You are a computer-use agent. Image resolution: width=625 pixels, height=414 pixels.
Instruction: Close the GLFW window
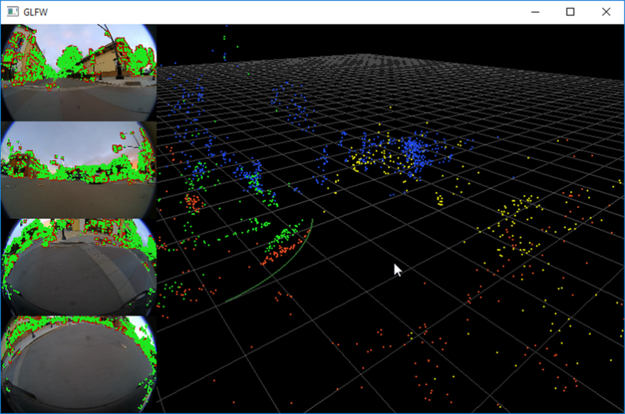(606, 12)
